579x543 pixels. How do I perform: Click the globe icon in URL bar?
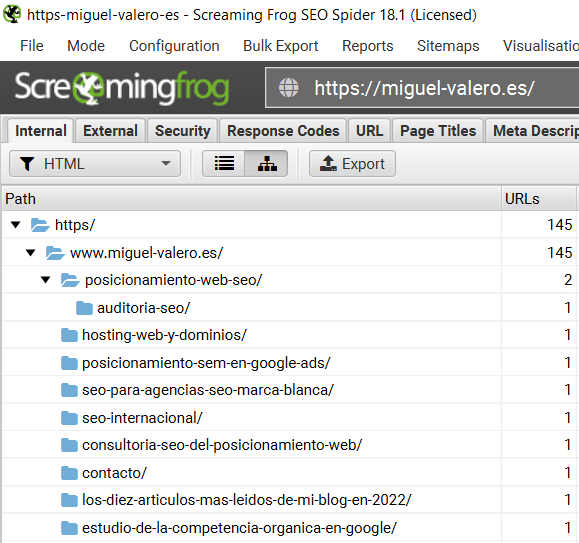[x=288, y=88]
